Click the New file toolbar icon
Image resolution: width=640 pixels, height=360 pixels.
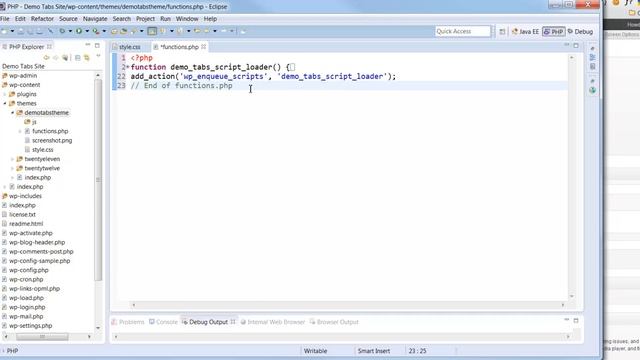coord(4,31)
